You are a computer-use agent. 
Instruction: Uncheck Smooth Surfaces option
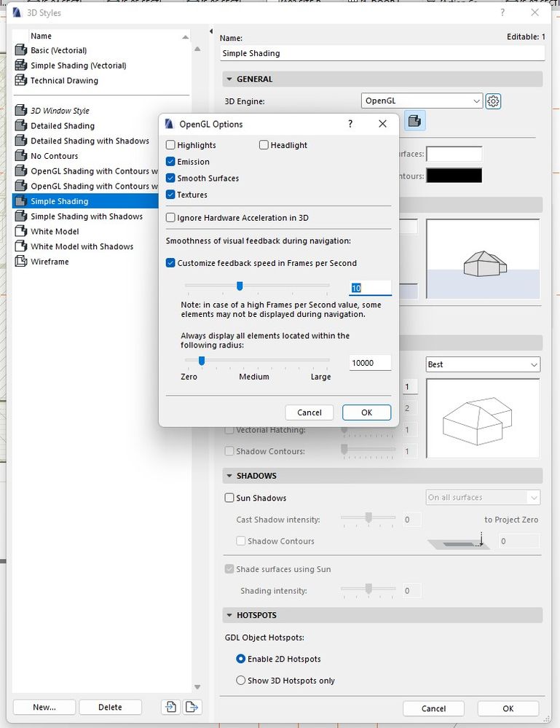pos(170,179)
